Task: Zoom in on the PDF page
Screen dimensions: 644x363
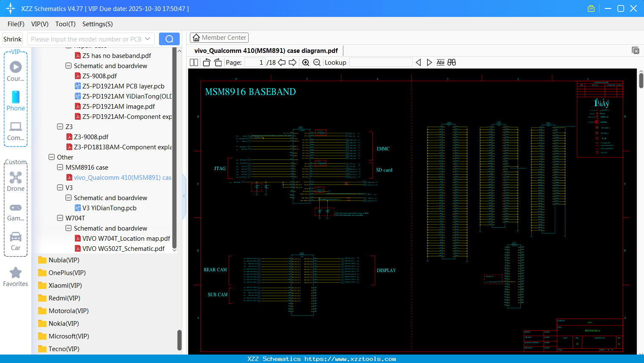Action: 305,62
